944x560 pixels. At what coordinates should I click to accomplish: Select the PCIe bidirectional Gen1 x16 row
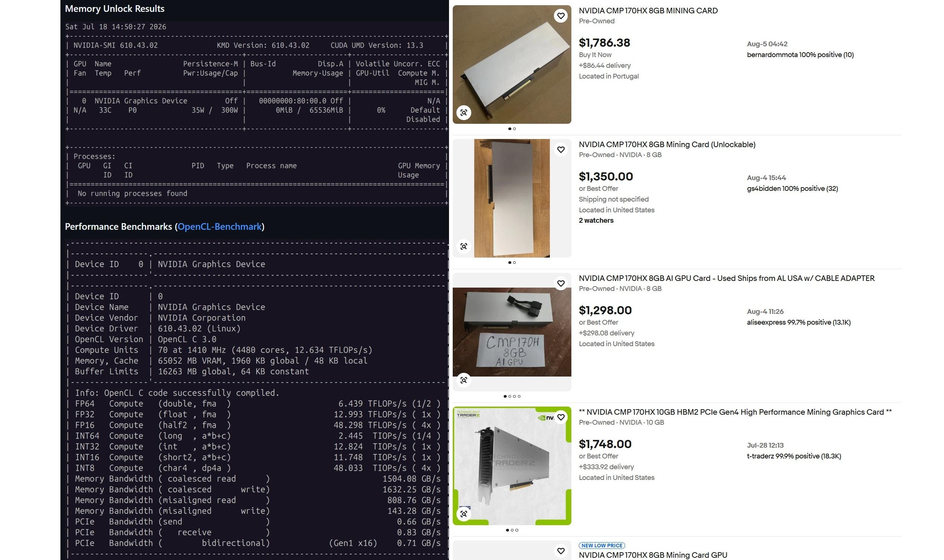(257, 543)
